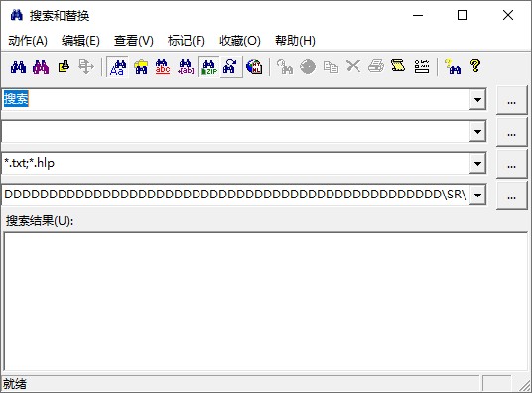Click into the *.txt;*.hlp file mask field
This screenshot has width=532, height=393.
tap(236, 163)
